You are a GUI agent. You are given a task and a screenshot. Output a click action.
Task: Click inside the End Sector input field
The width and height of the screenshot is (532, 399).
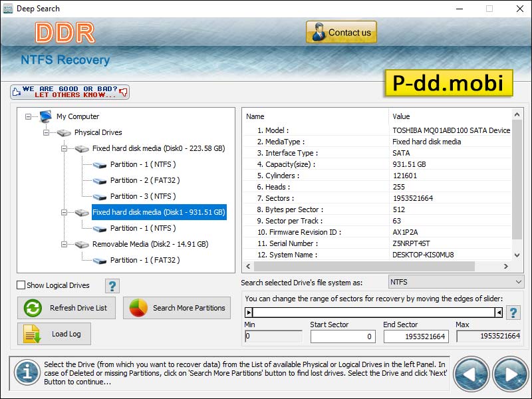tap(416, 336)
